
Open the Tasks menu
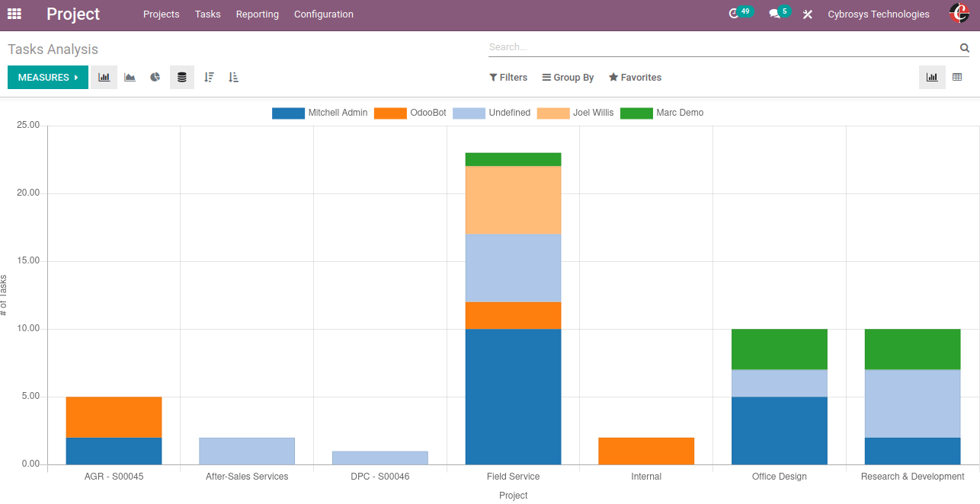tap(208, 14)
